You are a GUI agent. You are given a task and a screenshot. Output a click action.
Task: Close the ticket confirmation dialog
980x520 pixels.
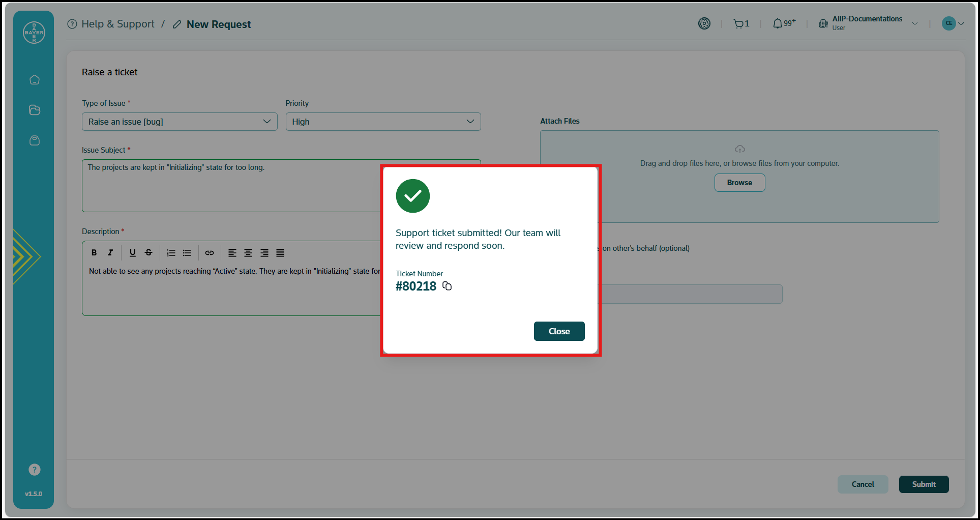tap(559, 331)
